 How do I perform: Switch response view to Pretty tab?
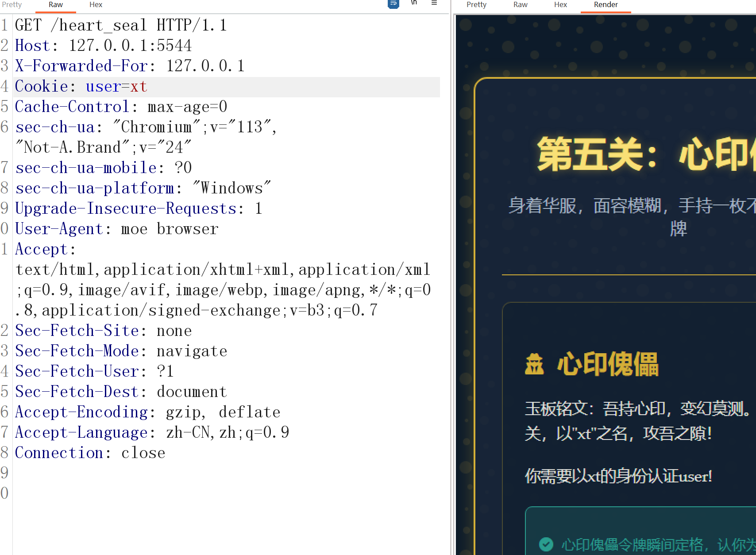[x=476, y=5]
